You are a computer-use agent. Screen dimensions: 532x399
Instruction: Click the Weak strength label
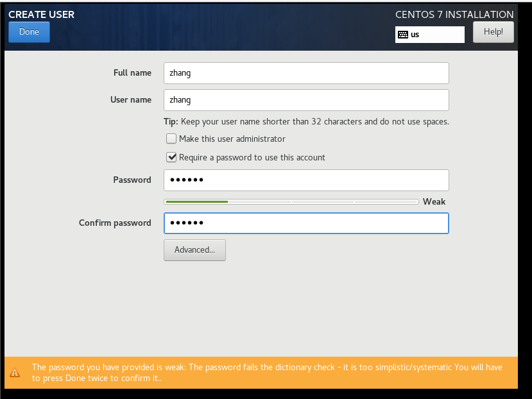[434, 202]
